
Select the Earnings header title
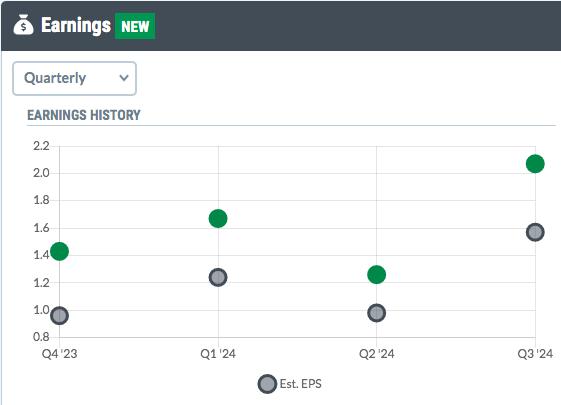tap(76, 25)
